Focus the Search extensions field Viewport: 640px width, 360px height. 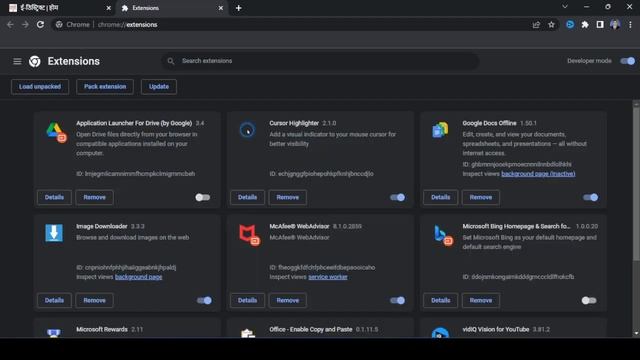pyautogui.click(x=320, y=61)
